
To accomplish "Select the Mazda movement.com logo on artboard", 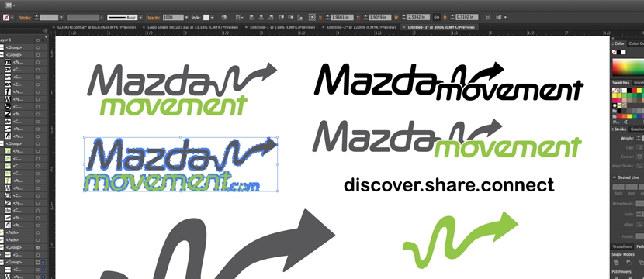I will pos(181,164).
